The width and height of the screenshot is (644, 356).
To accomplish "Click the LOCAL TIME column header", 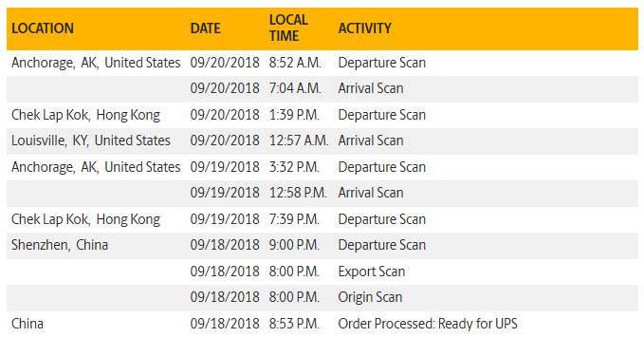I will (288, 28).
